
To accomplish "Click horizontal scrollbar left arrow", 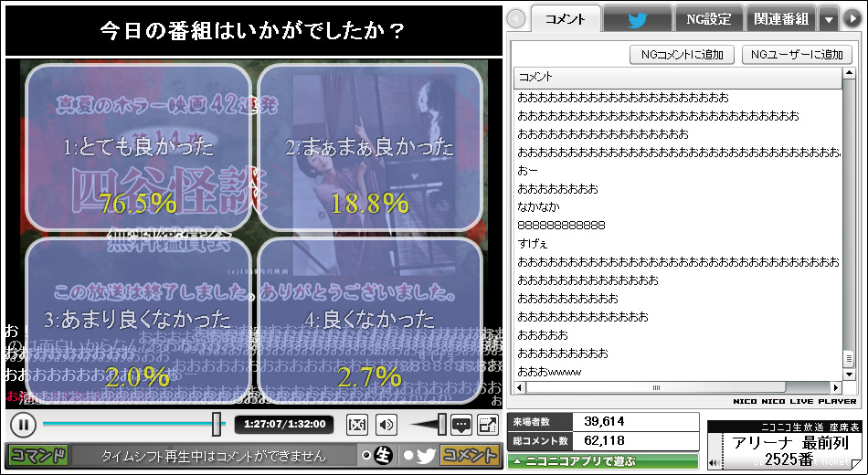I will (519, 387).
